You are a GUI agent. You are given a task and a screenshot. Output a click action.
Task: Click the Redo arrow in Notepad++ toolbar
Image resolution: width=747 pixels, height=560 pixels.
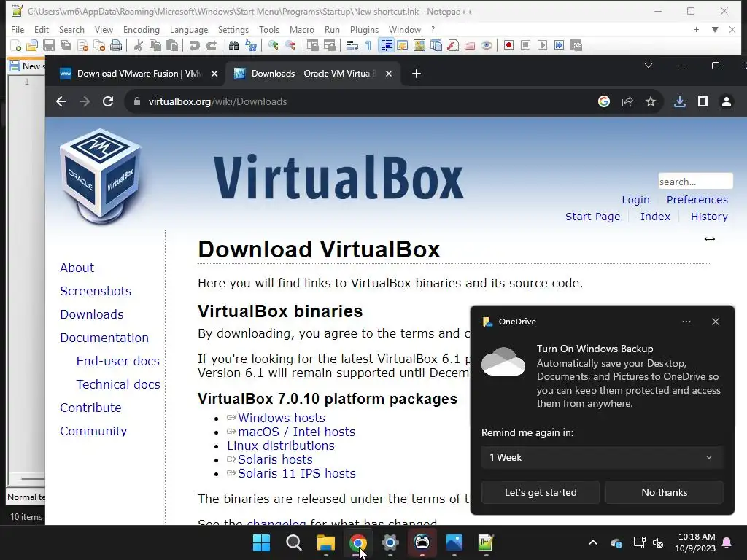point(211,45)
